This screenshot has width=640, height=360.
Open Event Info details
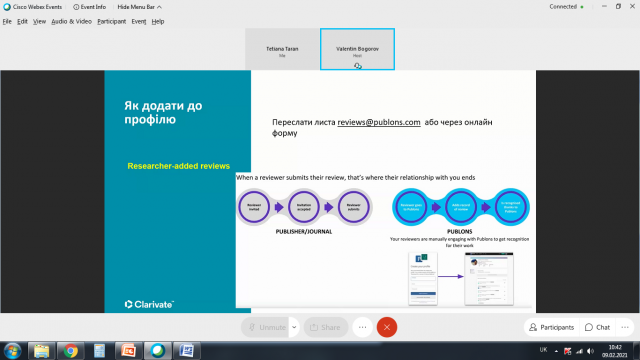[x=89, y=7]
